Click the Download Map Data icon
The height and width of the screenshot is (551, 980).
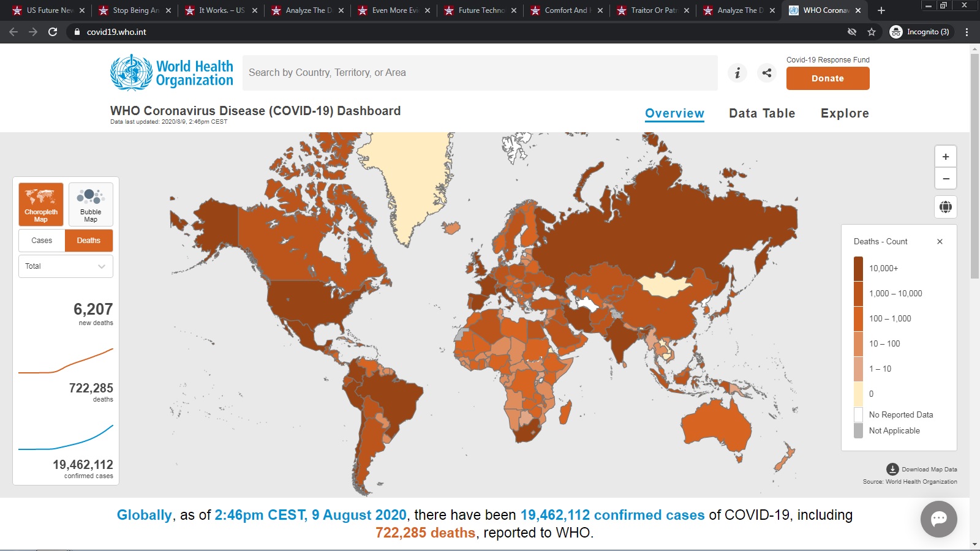pyautogui.click(x=892, y=470)
